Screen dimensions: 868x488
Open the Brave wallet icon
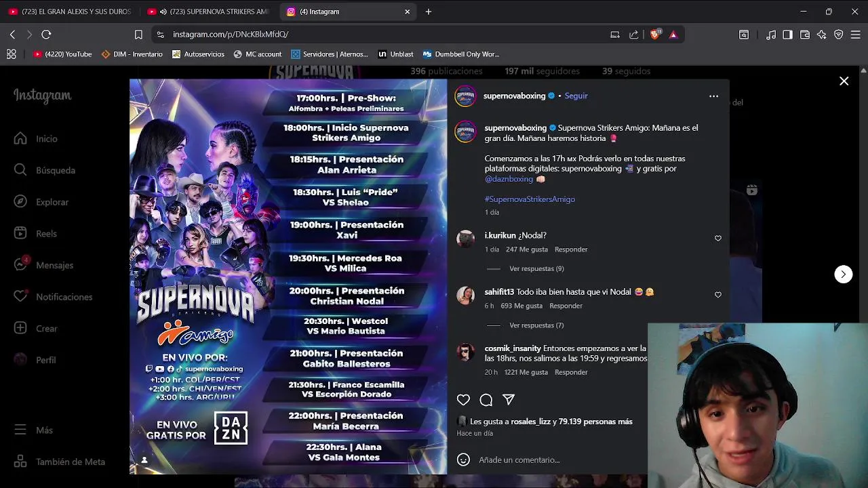(x=805, y=35)
